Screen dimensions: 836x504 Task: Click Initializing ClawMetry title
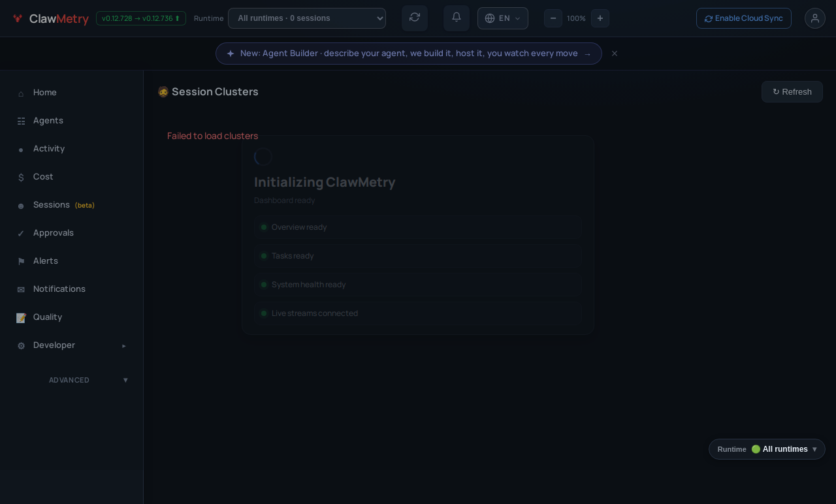[x=325, y=182]
